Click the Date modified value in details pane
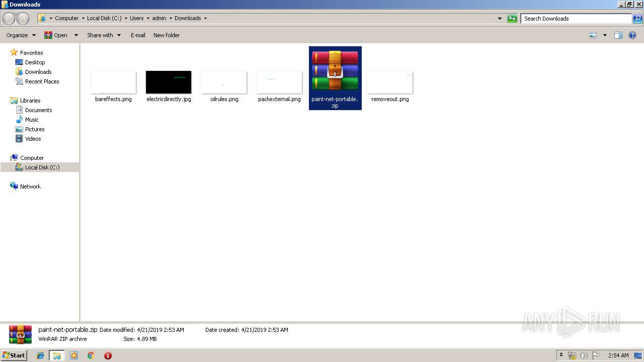644x362 pixels. coord(160,330)
